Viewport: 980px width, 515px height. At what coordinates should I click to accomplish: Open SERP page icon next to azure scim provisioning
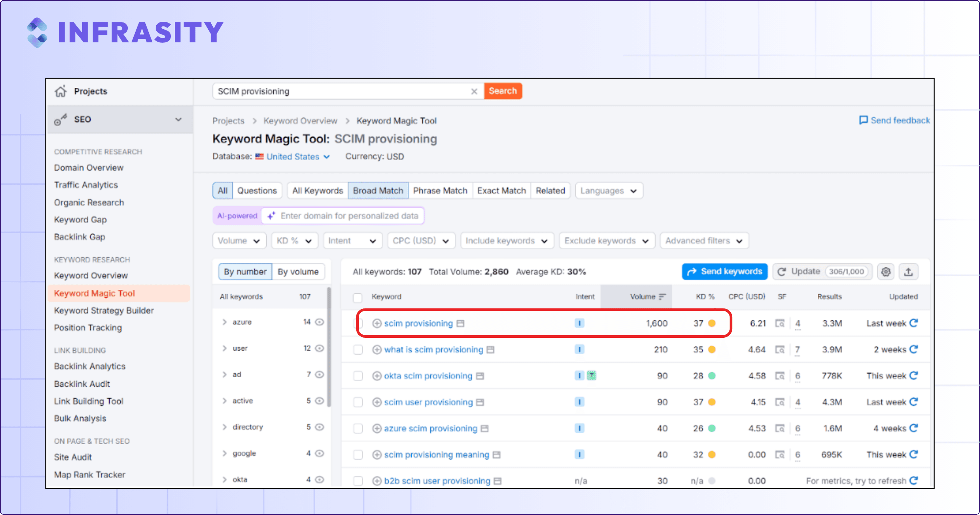484,428
